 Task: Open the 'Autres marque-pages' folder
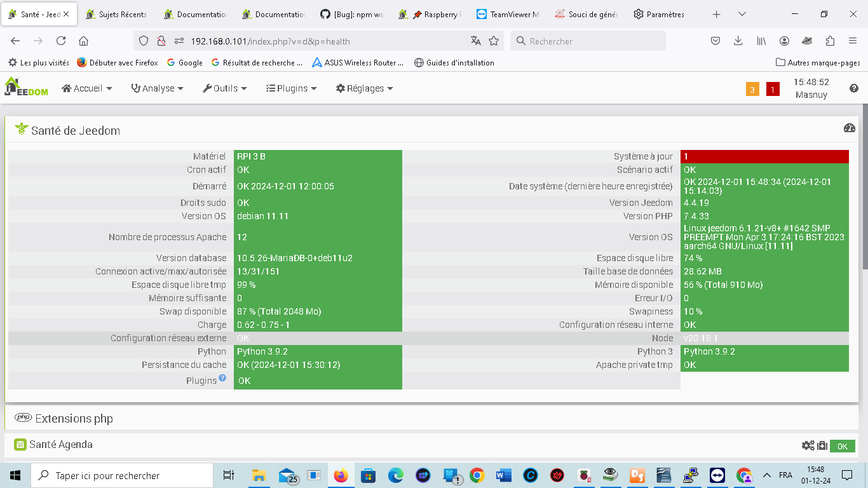[818, 63]
